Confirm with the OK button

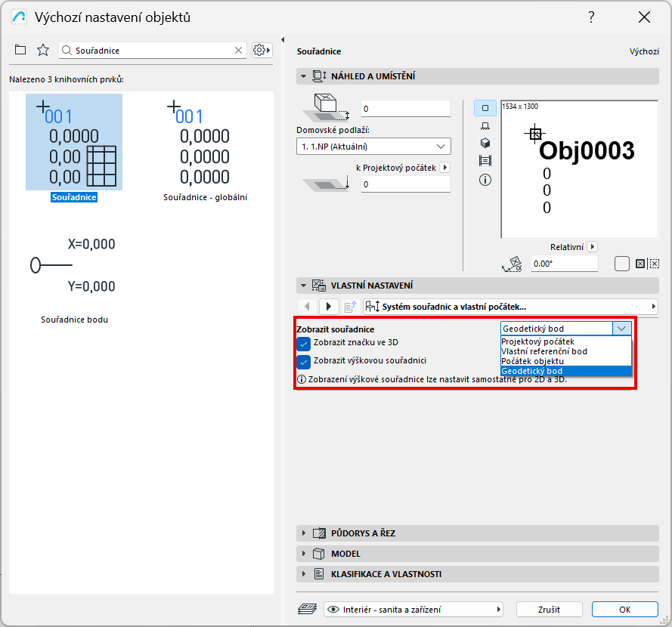click(624, 609)
